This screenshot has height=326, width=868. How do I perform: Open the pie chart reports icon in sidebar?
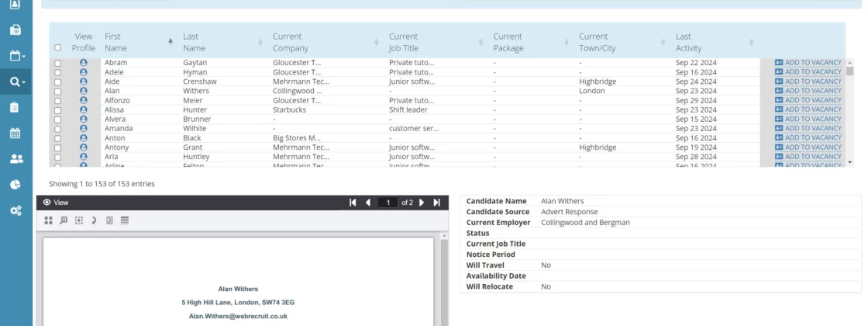click(x=15, y=185)
